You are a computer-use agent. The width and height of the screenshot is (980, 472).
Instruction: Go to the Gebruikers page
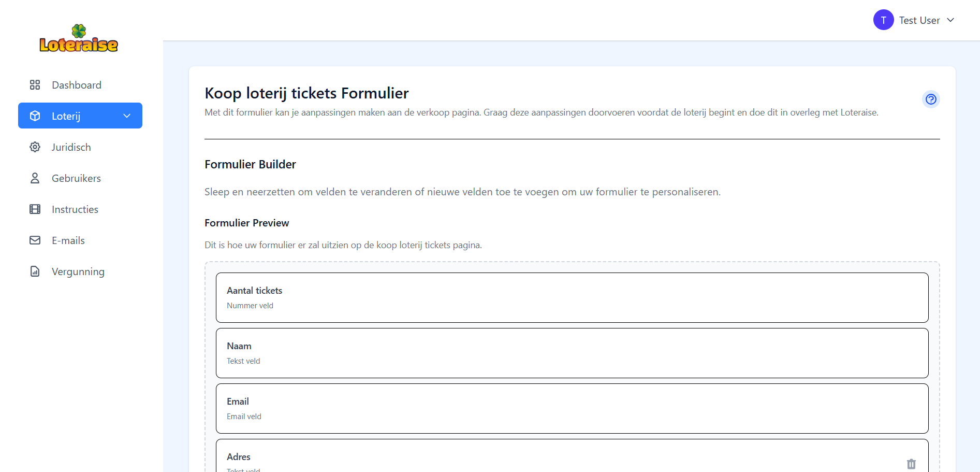pyautogui.click(x=76, y=178)
